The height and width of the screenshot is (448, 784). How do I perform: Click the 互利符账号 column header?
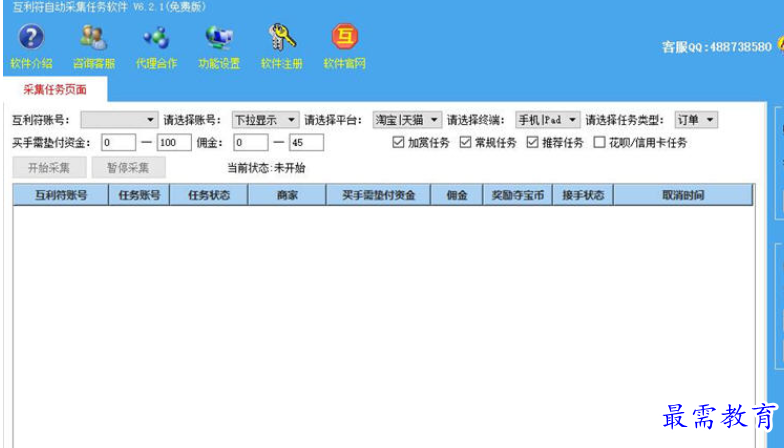coord(60,195)
